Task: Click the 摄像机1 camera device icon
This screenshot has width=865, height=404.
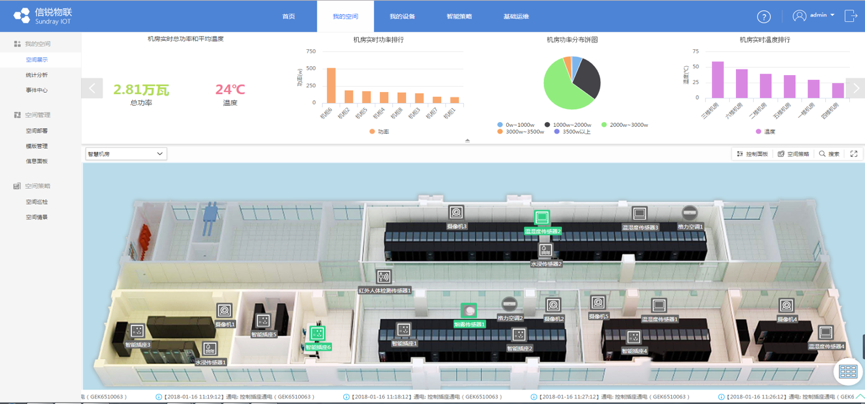Action: point(456,213)
